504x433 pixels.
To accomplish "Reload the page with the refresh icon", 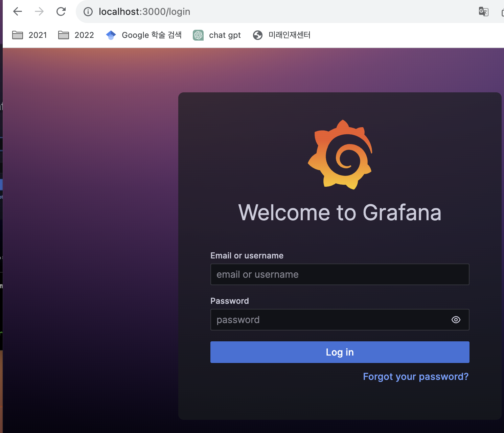I will [61, 12].
